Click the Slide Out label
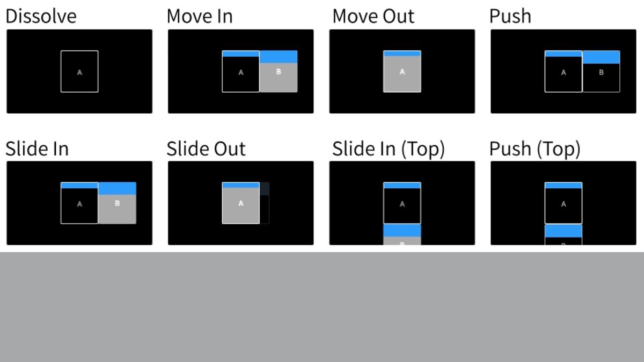Screen dimensions: 644x362 click(206, 149)
